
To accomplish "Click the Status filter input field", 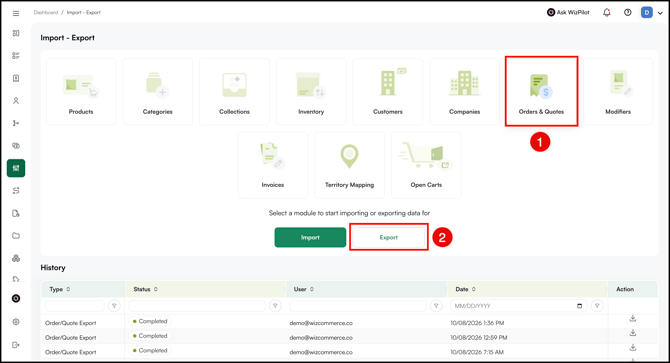I will (x=197, y=306).
